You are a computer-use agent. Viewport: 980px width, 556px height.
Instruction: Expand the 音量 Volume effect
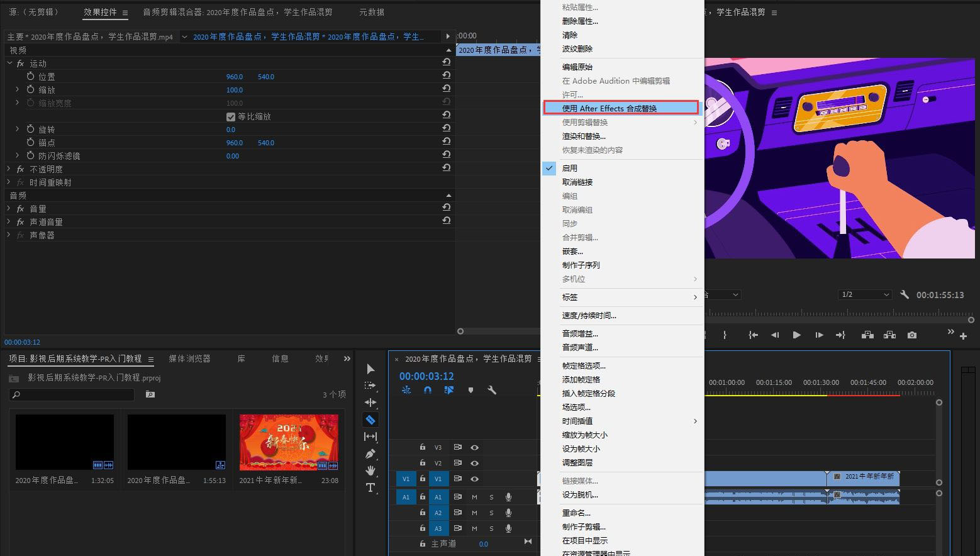(9, 208)
